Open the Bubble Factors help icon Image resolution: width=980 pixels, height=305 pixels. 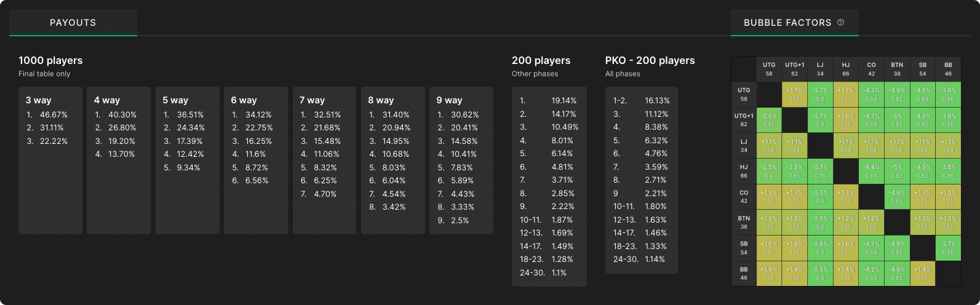click(x=841, y=22)
